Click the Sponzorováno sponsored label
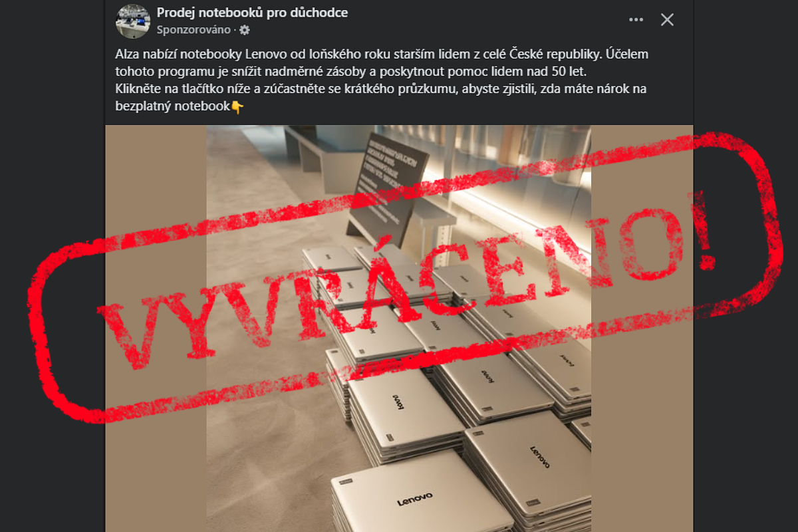This screenshot has height=532, width=798. 194,30
